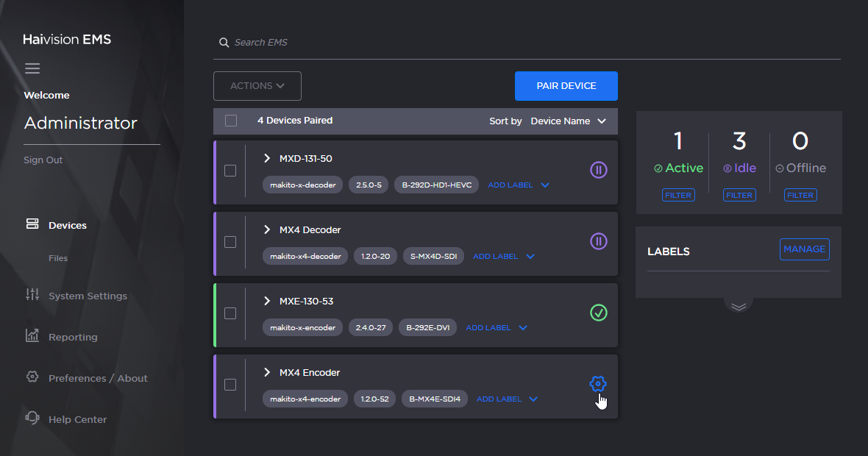
Task: Click the Devices icon in the sidebar
Action: [32, 224]
